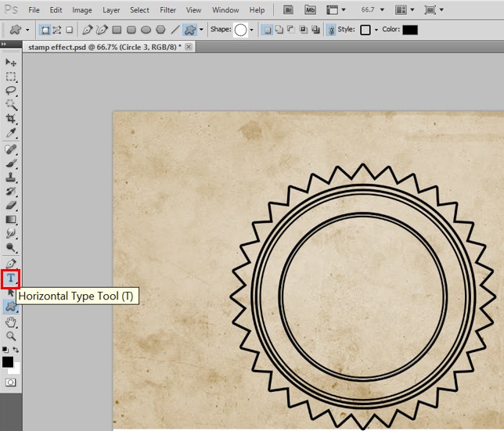The width and height of the screenshot is (504, 431).
Task: Click the black shape Color swatch
Action: coord(409,30)
